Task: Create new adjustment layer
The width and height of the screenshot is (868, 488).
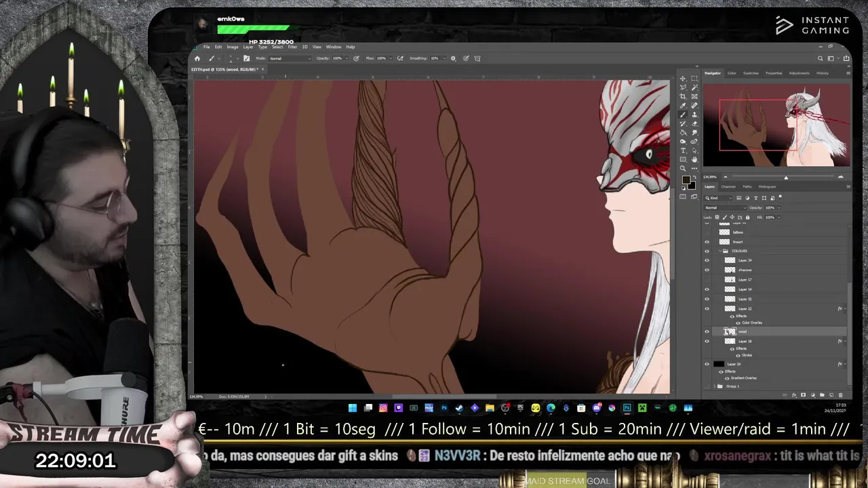Action: pyautogui.click(x=813, y=395)
